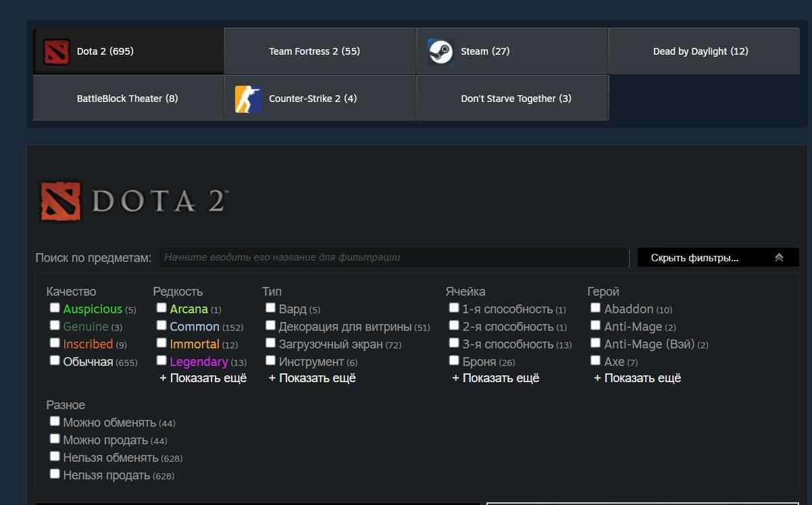Expand Показать ещё under Редкость
812x505 pixels.
[x=203, y=378]
